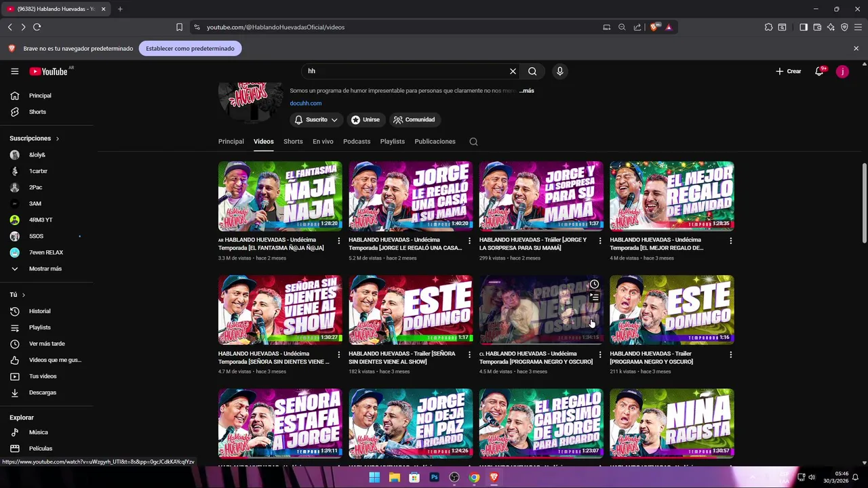The width and height of the screenshot is (868, 488).
Task: Expand channel description with ...más
Action: [x=527, y=91]
